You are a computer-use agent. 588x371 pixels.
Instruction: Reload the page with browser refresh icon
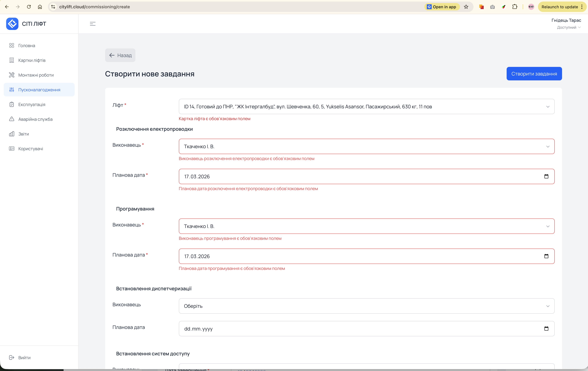coord(29,7)
